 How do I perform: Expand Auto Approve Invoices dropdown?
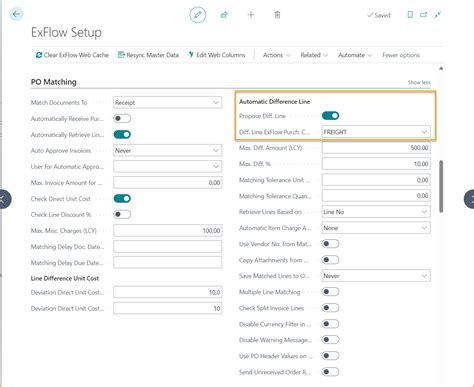[168, 150]
